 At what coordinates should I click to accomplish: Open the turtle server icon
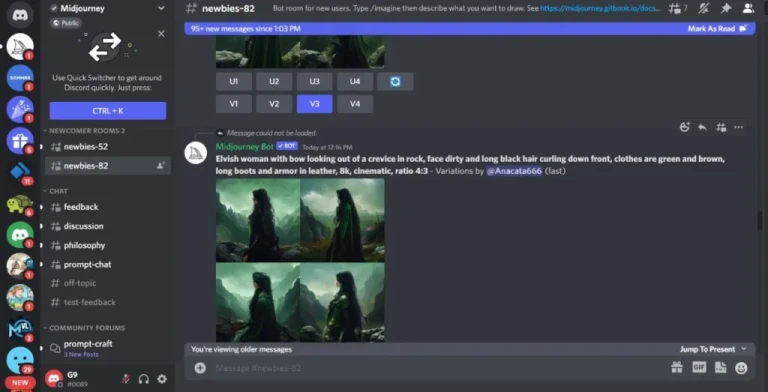pos(20,204)
